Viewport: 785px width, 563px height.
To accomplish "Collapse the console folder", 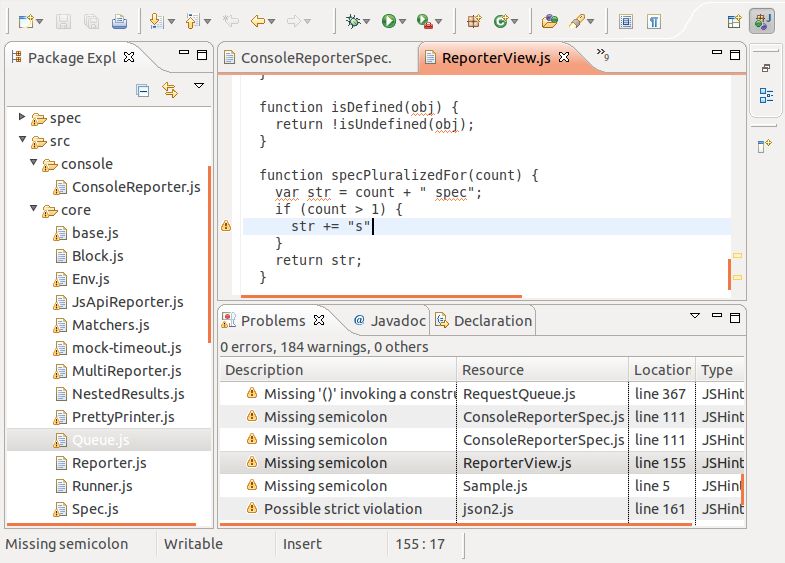I will tap(34, 162).
